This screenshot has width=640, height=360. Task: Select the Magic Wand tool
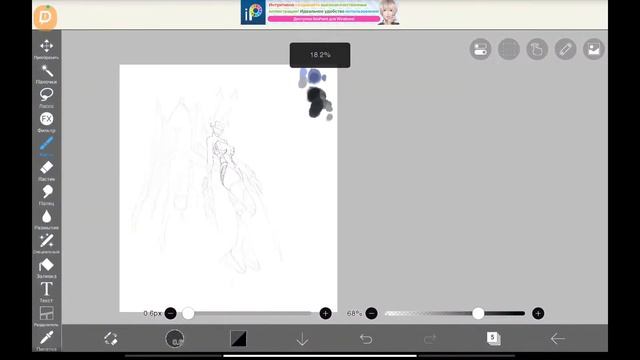[47, 73]
